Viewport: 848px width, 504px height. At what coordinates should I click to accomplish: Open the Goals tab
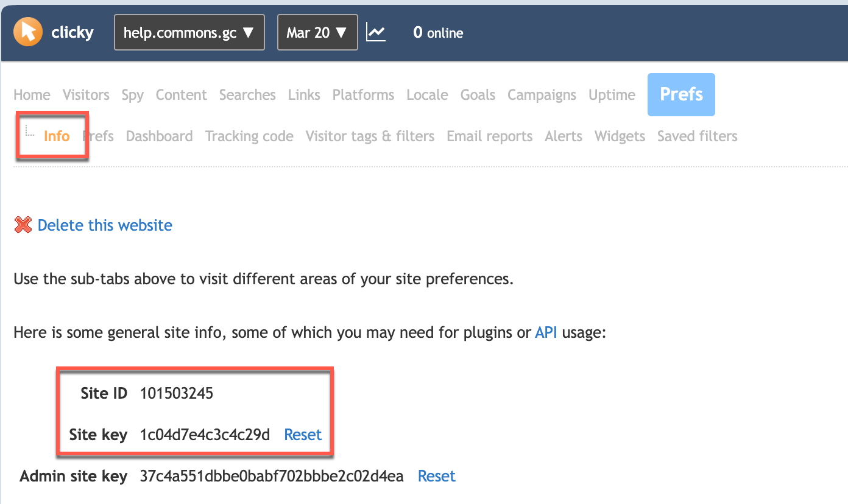[478, 95]
